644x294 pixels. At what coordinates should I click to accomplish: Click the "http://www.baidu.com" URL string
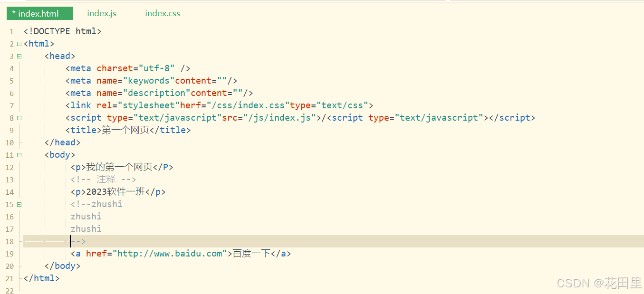pos(170,254)
